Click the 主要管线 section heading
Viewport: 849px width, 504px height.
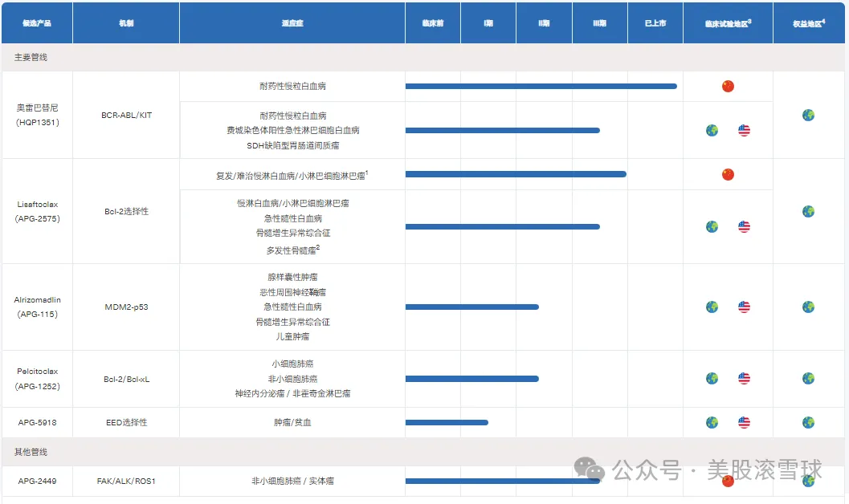(31, 58)
